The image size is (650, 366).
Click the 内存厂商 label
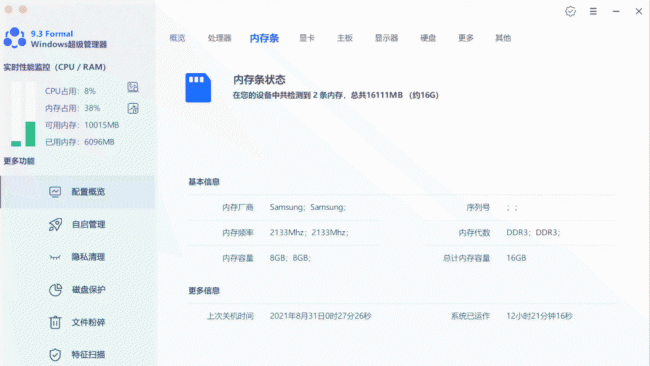pyautogui.click(x=238, y=207)
